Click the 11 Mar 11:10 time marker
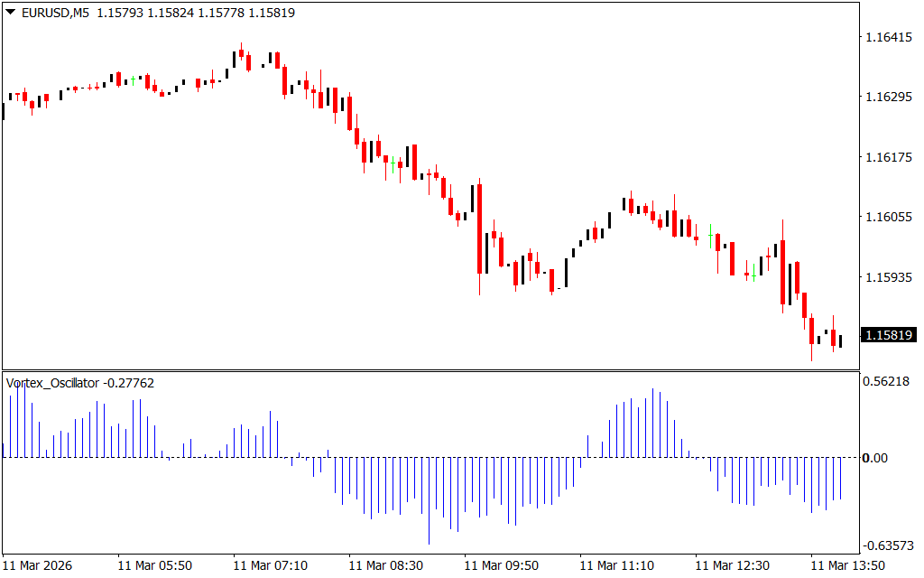 tap(616, 565)
